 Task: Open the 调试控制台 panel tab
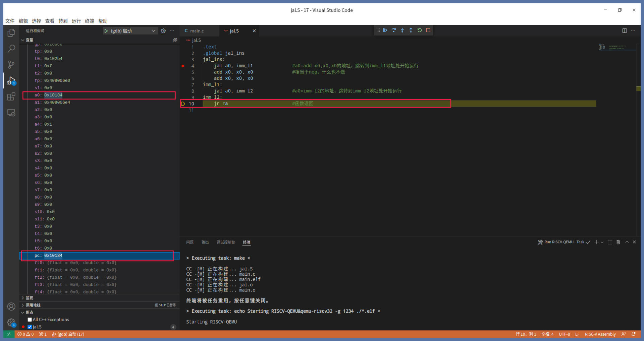(226, 242)
